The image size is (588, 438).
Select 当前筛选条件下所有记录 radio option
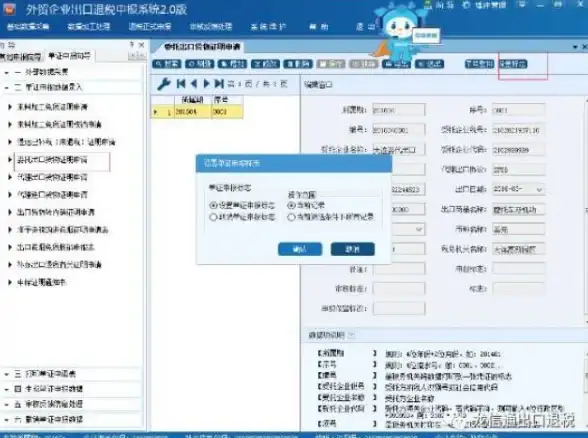coord(291,217)
